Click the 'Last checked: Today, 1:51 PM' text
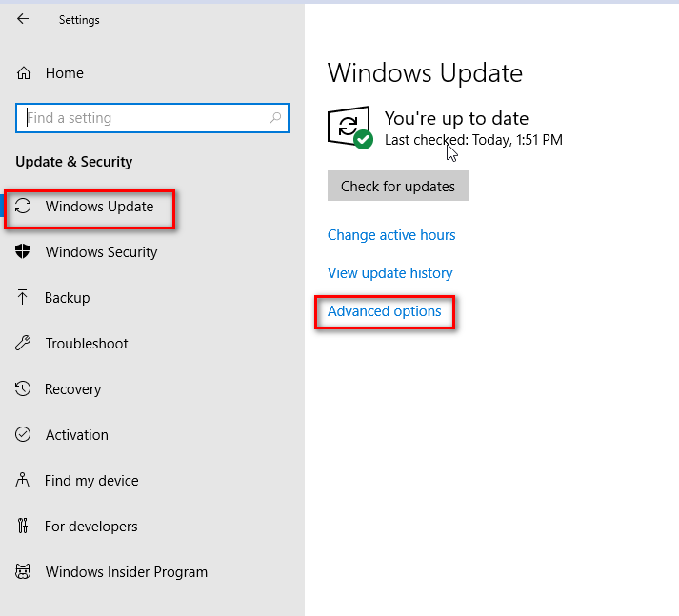The width and height of the screenshot is (679, 616). click(x=473, y=140)
